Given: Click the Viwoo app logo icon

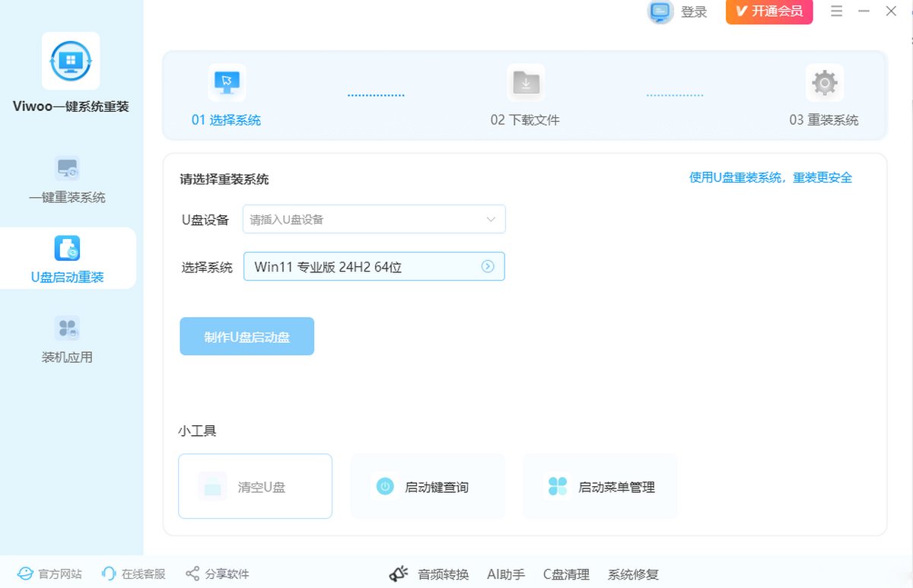Looking at the screenshot, I should click(x=71, y=61).
